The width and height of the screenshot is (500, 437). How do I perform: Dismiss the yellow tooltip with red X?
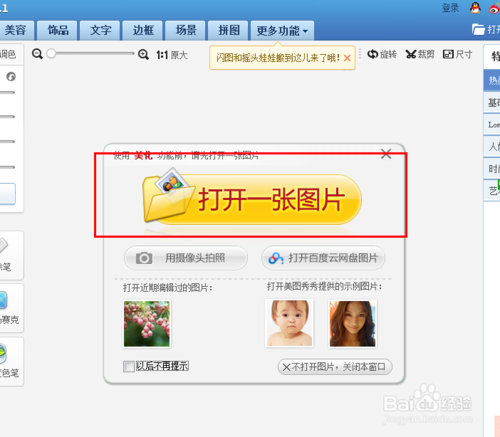tap(347, 58)
